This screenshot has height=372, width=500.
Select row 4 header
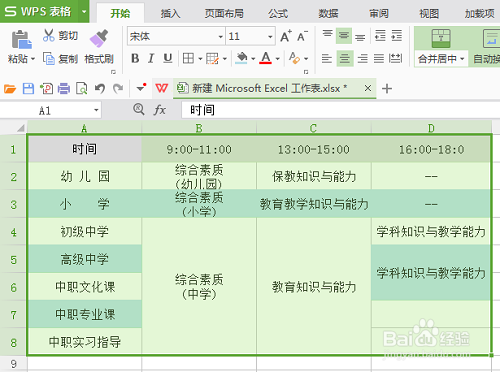click(x=13, y=232)
